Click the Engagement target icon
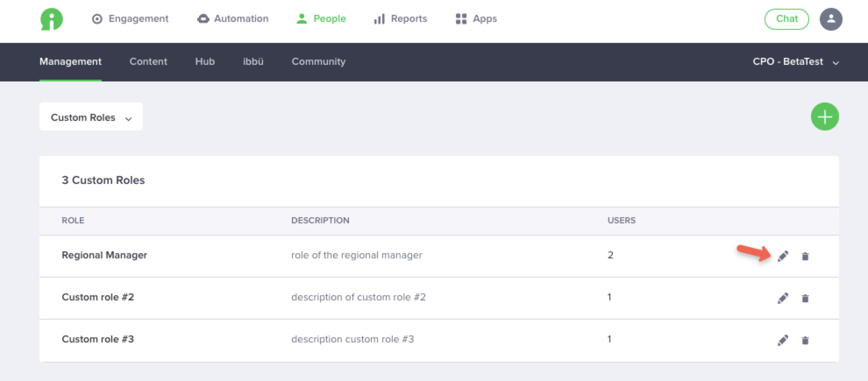The image size is (868, 381). [97, 19]
